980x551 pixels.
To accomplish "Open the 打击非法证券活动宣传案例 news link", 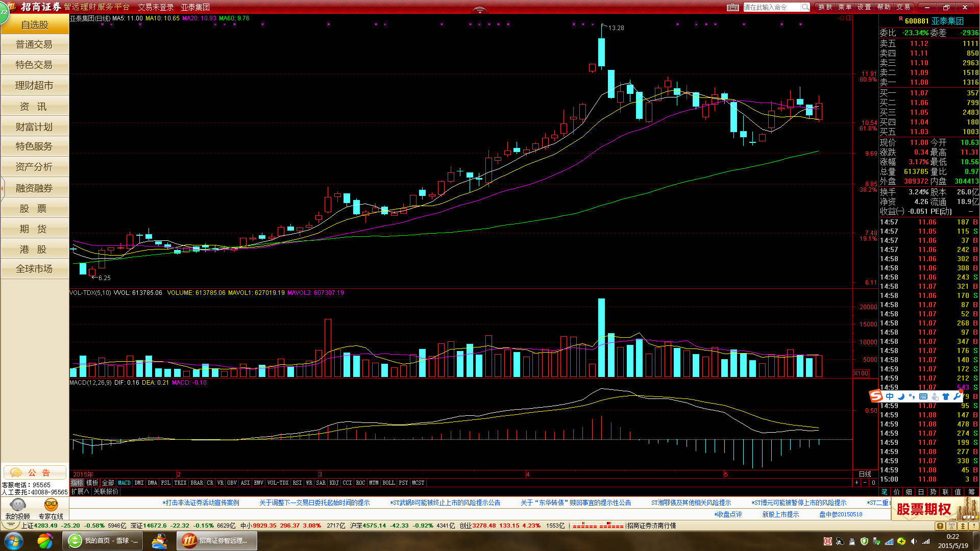I will pyautogui.click(x=201, y=503).
